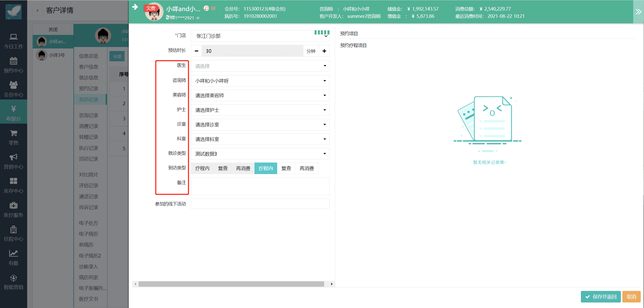Open 咨询记录 in customer menu
Viewport: 644px width, 308px height.
point(89,115)
